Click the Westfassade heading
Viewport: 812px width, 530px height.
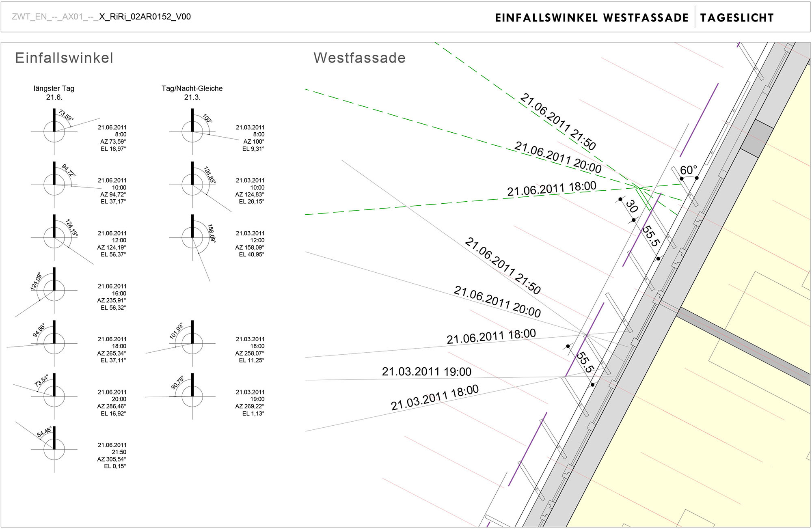(x=359, y=58)
